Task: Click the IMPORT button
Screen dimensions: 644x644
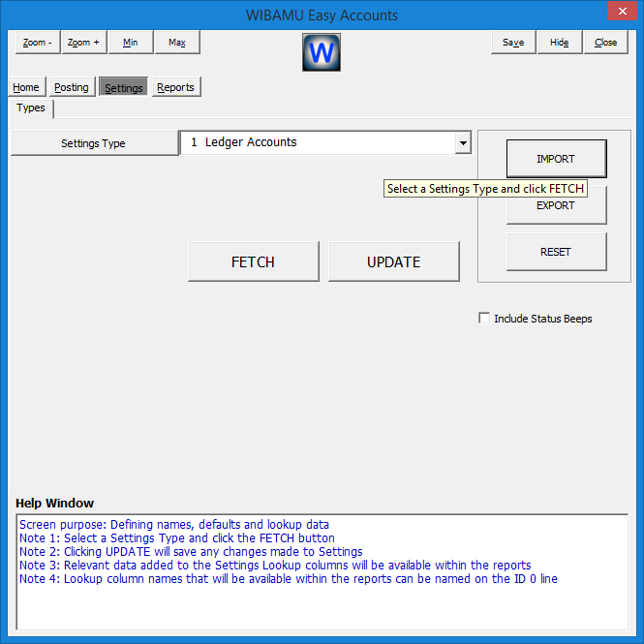Action: pyautogui.click(x=556, y=159)
